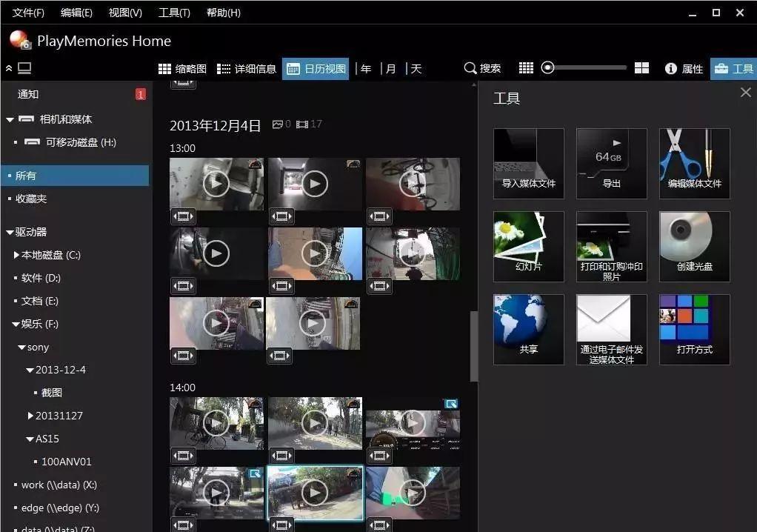The height and width of the screenshot is (532, 757).
Task: Open the 创建光盘 disc tool
Action: (x=695, y=247)
